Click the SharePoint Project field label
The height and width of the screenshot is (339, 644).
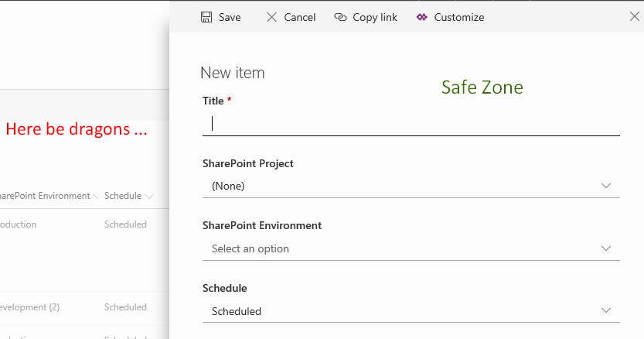pyautogui.click(x=247, y=163)
